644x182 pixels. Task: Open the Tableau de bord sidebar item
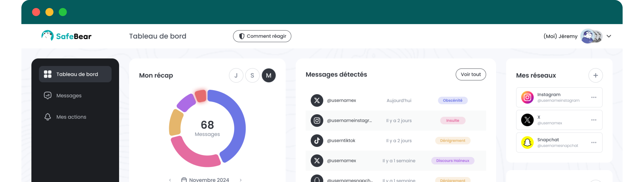(x=75, y=74)
